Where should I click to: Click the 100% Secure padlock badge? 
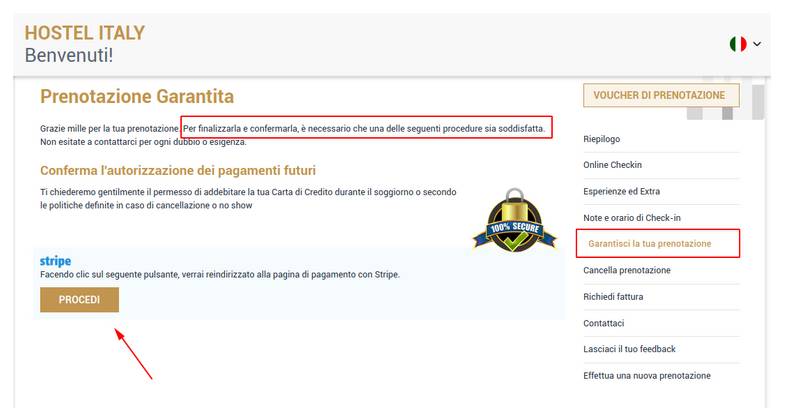pyautogui.click(x=514, y=220)
